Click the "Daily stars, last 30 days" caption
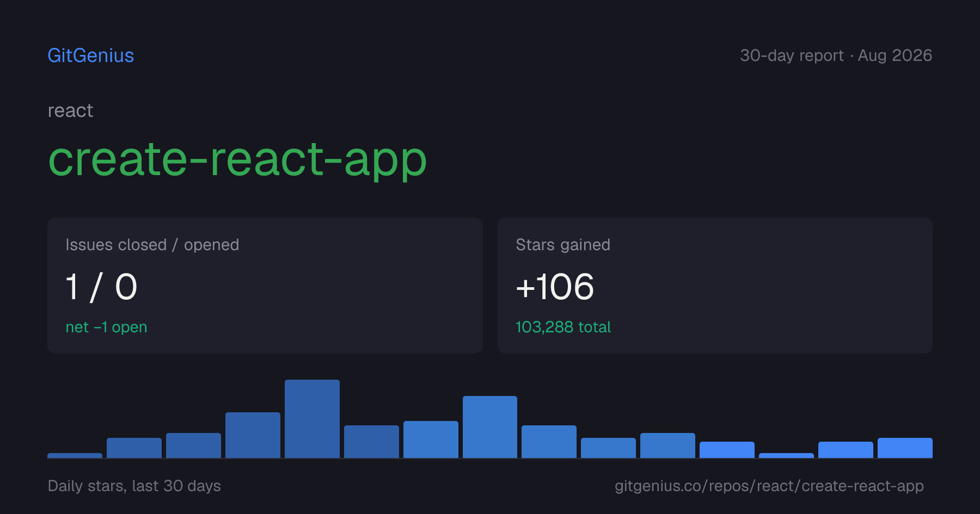 coord(134,486)
